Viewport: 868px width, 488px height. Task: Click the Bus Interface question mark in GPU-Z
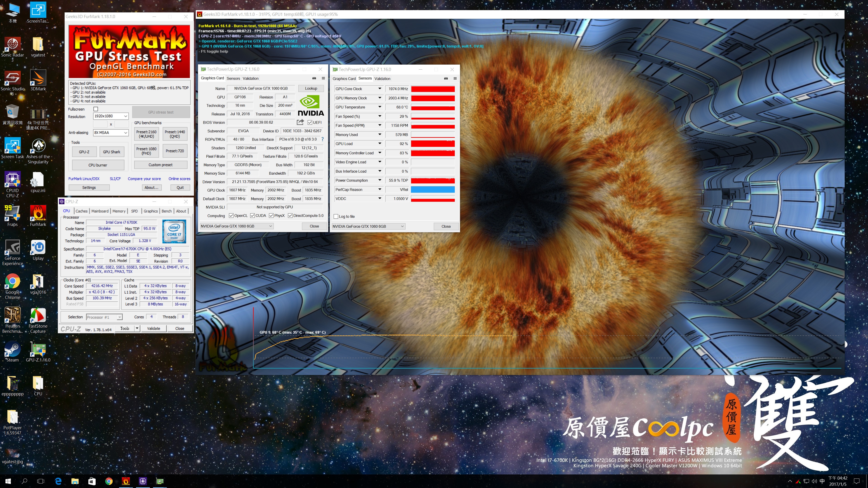pos(323,139)
